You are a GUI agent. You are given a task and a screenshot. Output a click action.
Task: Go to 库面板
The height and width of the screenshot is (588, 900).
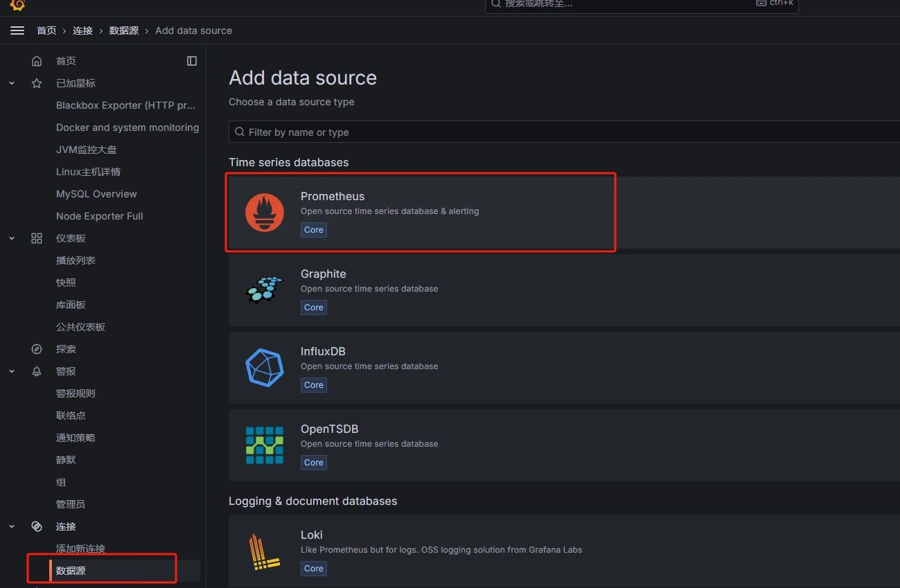click(x=71, y=305)
